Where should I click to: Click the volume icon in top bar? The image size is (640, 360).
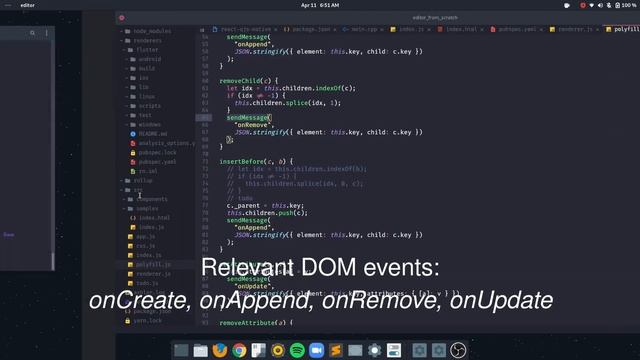pyautogui.click(x=600, y=5)
